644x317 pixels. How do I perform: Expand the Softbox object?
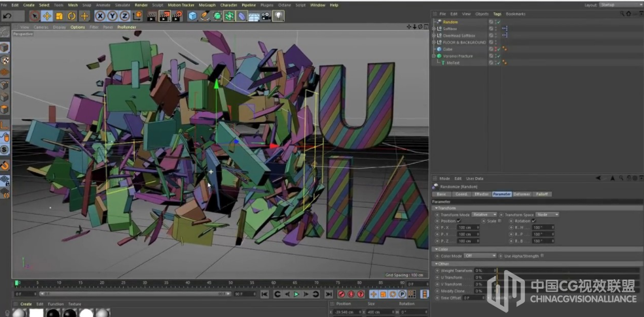pyautogui.click(x=434, y=29)
